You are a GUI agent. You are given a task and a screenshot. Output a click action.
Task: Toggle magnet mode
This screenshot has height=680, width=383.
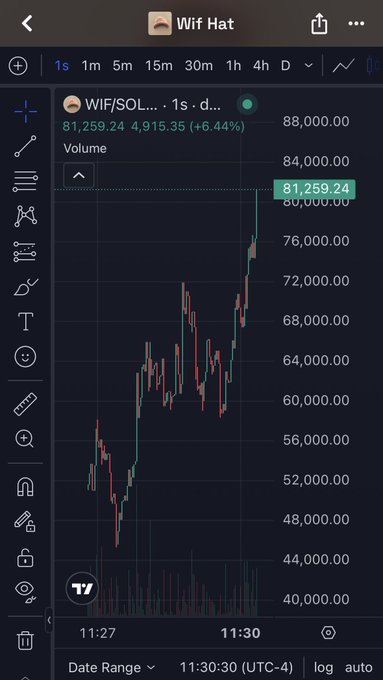(25, 487)
